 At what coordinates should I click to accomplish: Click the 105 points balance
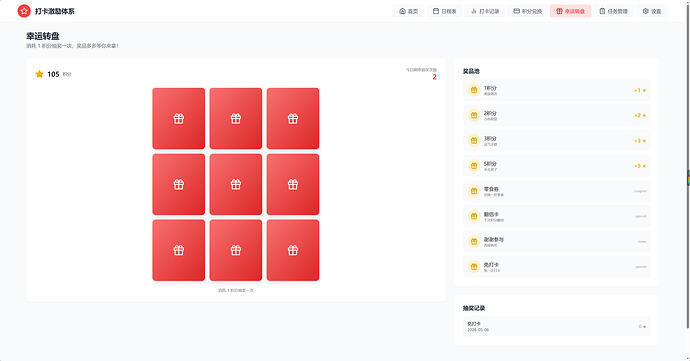(x=53, y=74)
